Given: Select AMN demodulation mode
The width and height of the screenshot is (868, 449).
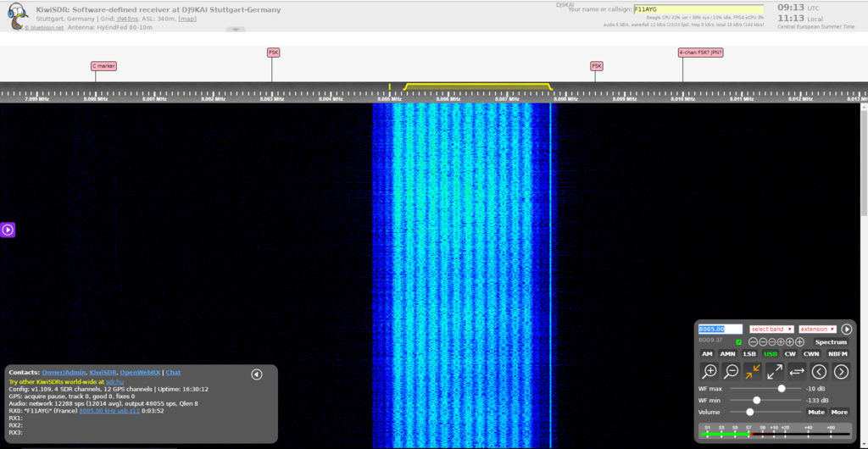Looking at the screenshot, I should pyautogui.click(x=728, y=354).
